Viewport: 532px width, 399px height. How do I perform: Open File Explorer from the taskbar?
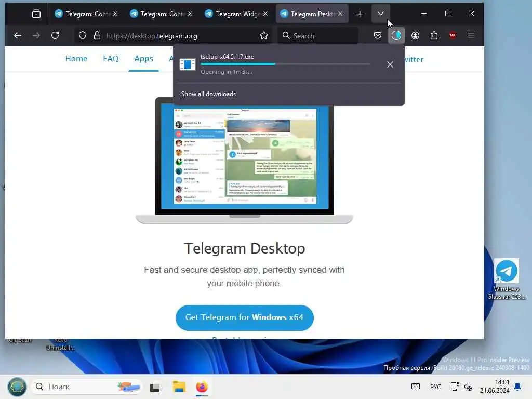tap(179, 387)
